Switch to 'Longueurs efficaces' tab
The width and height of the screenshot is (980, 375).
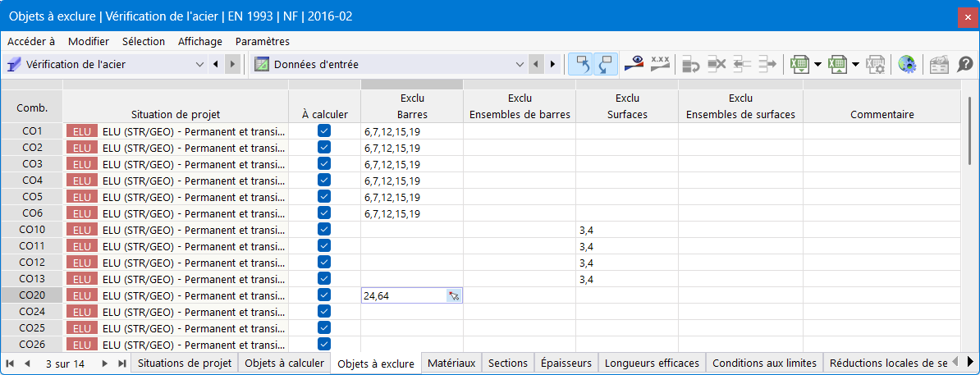click(652, 364)
